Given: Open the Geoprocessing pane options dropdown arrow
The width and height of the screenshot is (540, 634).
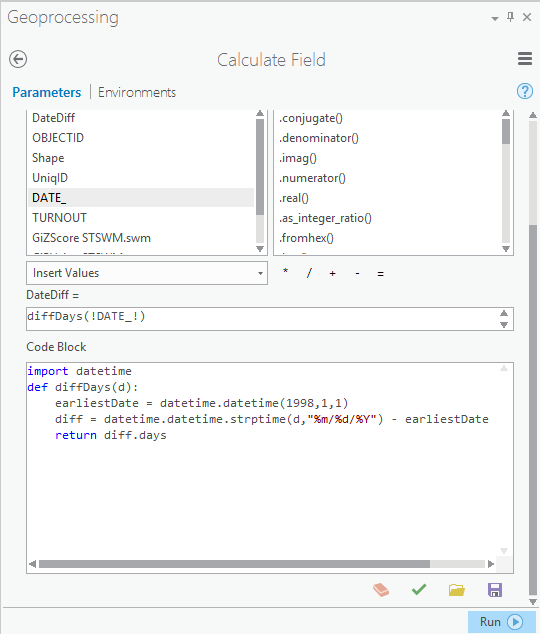Looking at the screenshot, I should pos(495,19).
